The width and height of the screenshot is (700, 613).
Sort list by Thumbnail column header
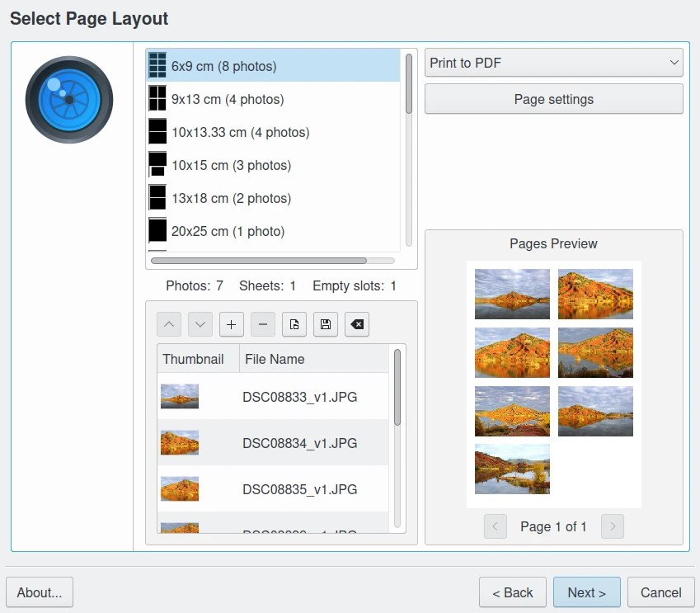(x=195, y=358)
